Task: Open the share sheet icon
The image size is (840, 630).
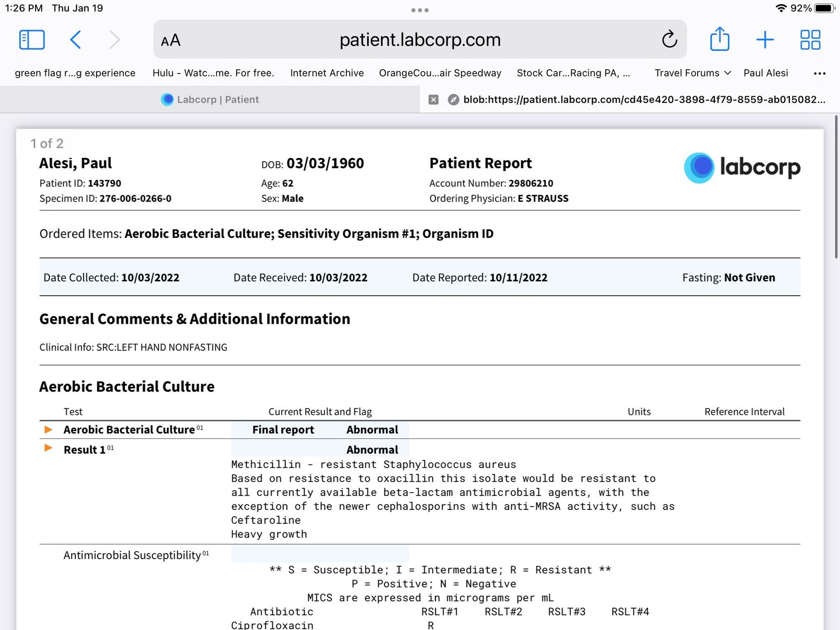Action: click(x=719, y=39)
